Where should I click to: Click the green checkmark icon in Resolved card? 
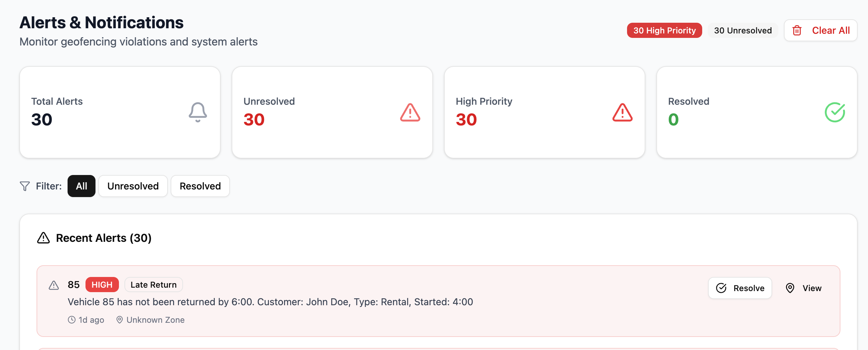835,112
